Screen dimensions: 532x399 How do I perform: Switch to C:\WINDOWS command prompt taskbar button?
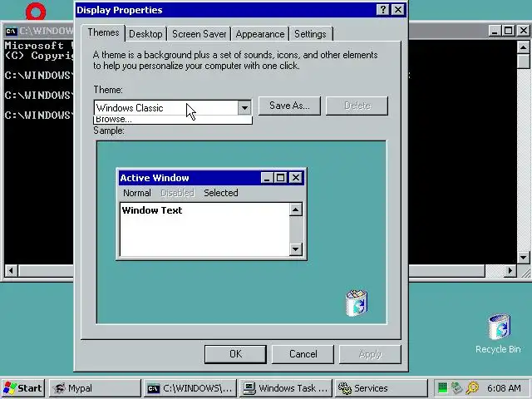[190, 388]
